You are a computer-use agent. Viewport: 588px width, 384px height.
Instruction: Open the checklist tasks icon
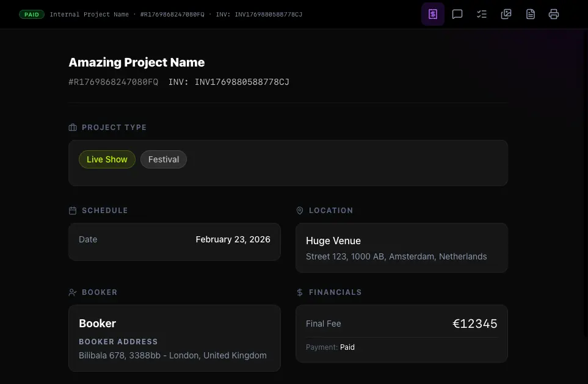[x=482, y=14]
